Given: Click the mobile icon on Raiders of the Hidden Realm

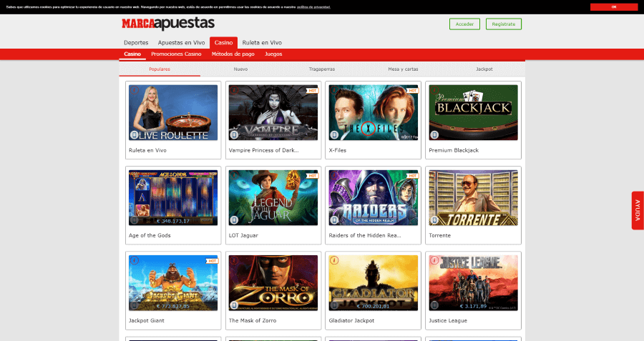Looking at the screenshot, I should [x=334, y=220].
